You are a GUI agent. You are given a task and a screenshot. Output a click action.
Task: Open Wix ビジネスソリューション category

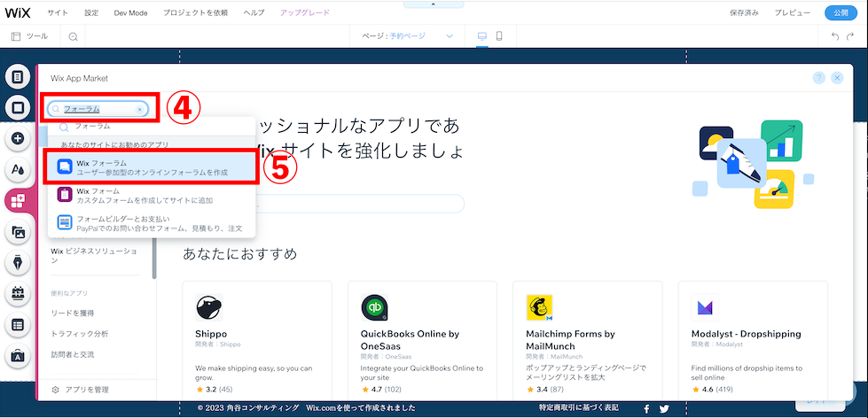(x=94, y=255)
